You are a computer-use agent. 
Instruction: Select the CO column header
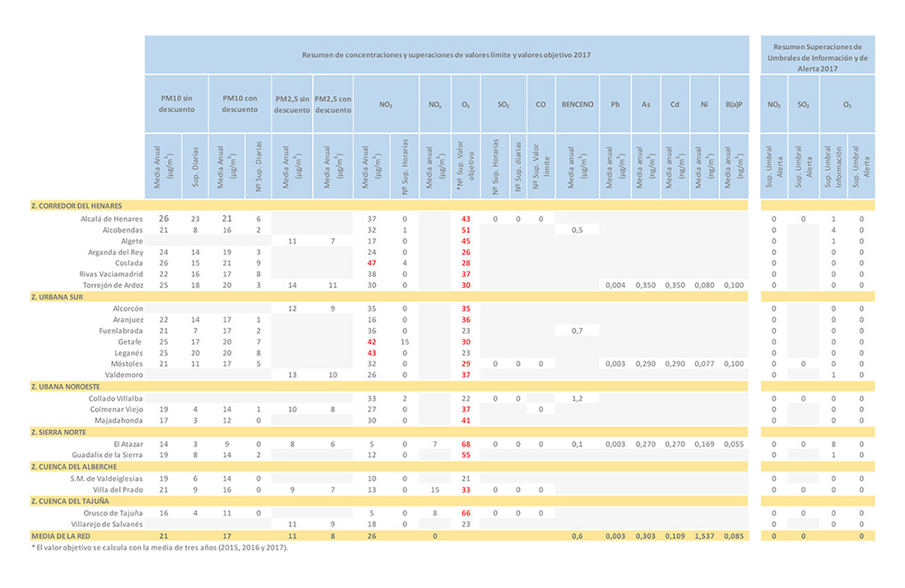541,104
